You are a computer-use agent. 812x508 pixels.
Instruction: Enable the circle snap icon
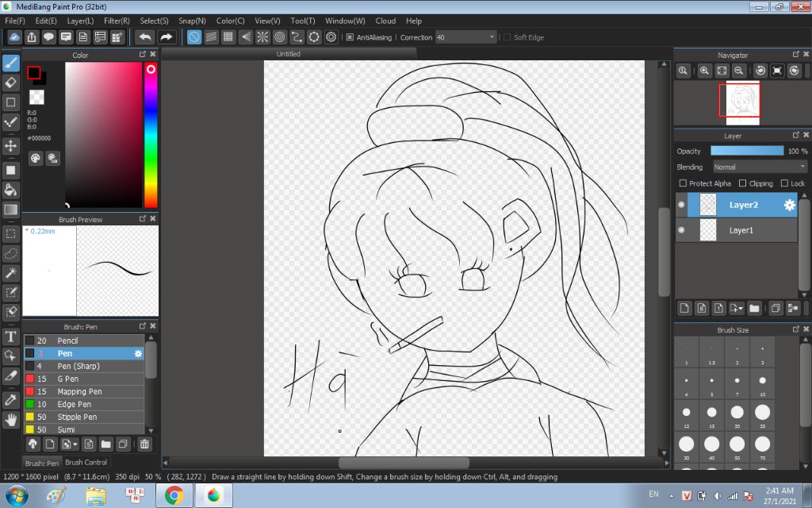[x=280, y=37]
